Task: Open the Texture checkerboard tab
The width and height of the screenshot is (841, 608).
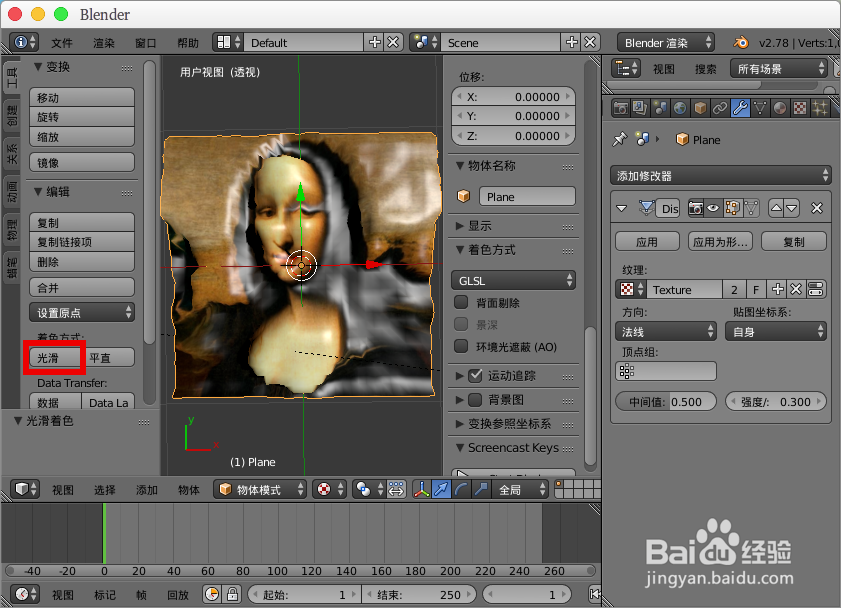Action: pos(800,108)
